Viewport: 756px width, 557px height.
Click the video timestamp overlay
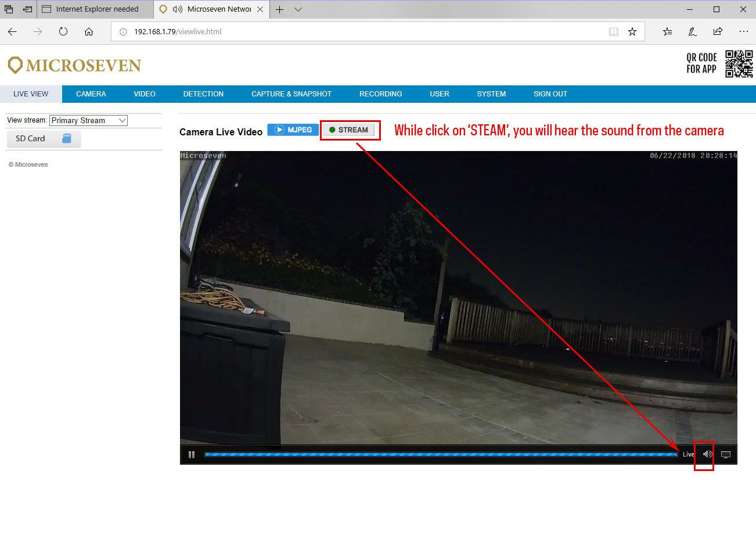[x=693, y=156]
